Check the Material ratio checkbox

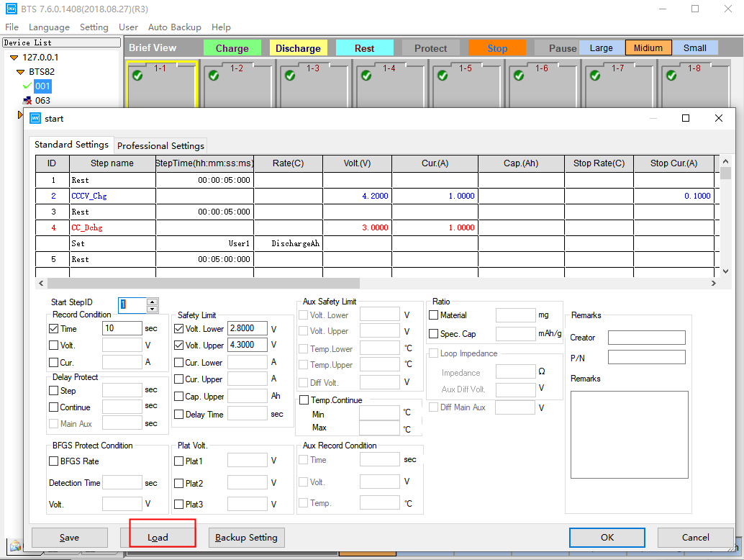tap(433, 315)
